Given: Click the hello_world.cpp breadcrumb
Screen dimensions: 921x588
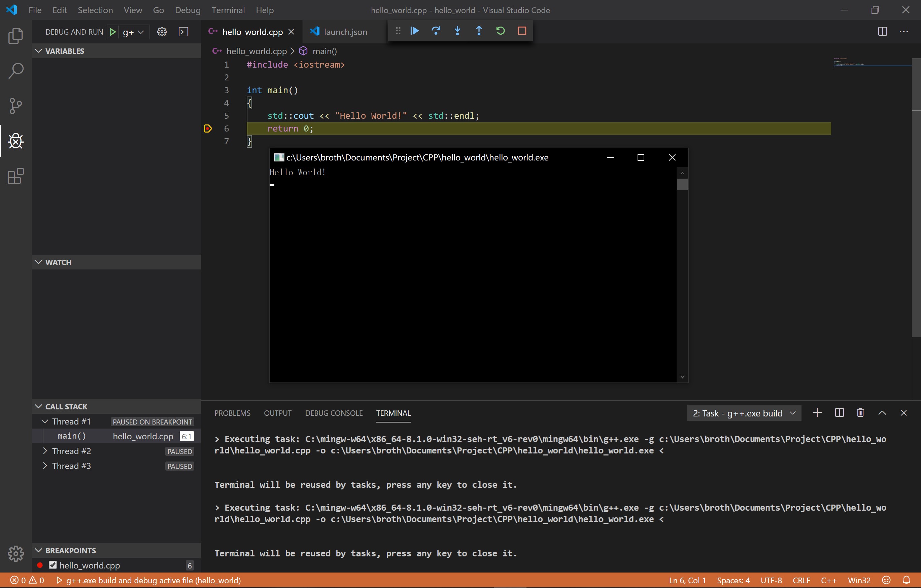Looking at the screenshot, I should (x=256, y=51).
